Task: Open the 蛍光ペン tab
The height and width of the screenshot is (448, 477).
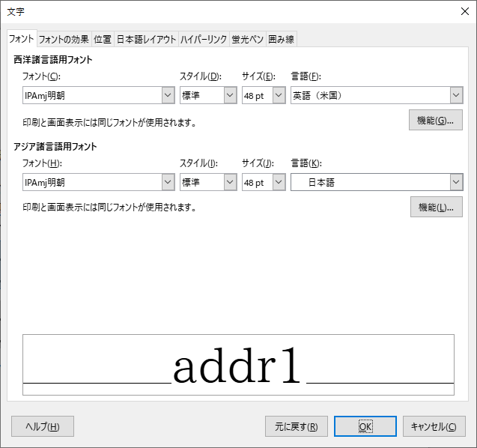Action: point(247,39)
